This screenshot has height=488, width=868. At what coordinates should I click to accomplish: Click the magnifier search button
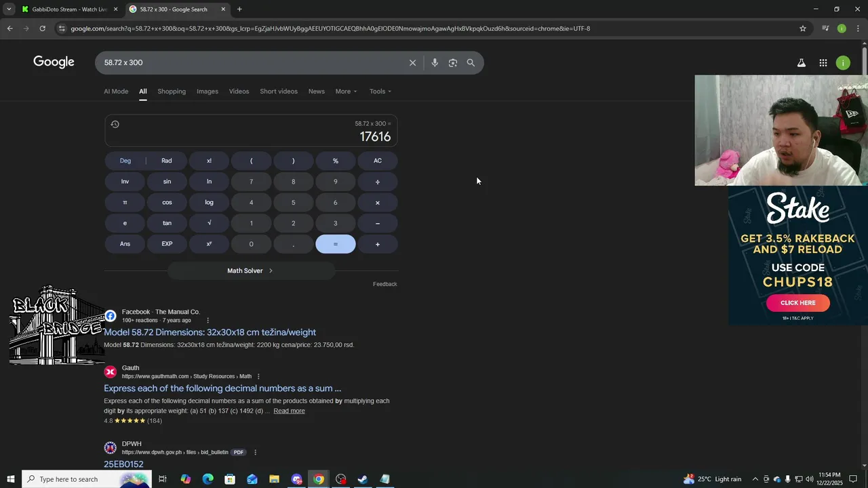pyautogui.click(x=471, y=62)
